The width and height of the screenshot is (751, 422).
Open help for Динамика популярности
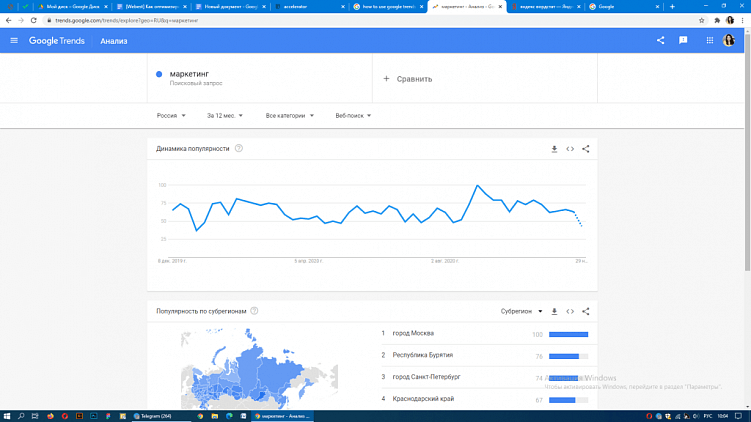239,148
